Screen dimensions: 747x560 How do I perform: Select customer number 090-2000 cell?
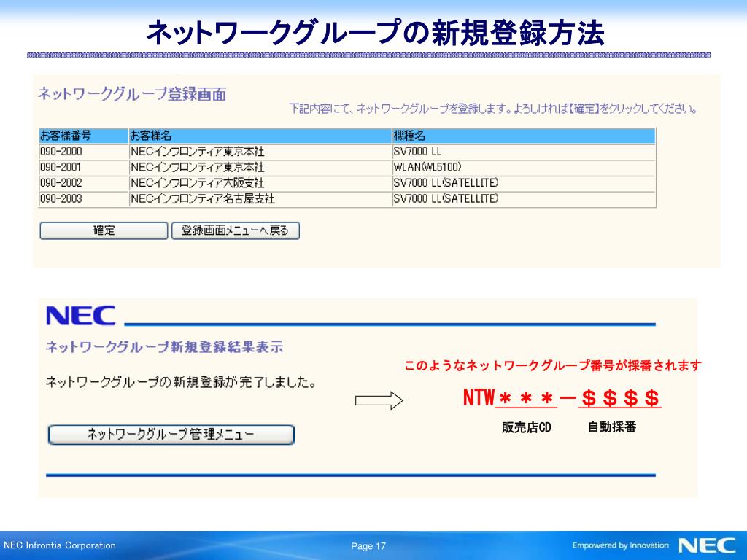tap(83, 152)
